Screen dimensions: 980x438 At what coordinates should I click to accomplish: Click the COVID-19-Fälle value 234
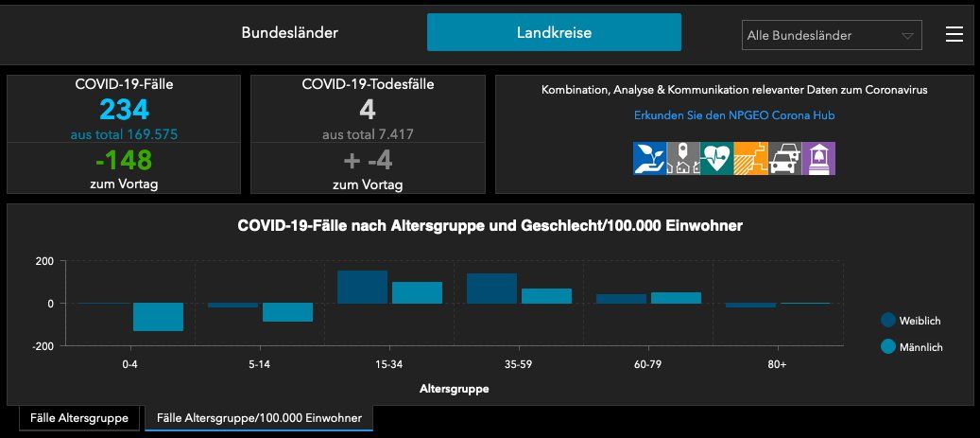pos(124,110)
